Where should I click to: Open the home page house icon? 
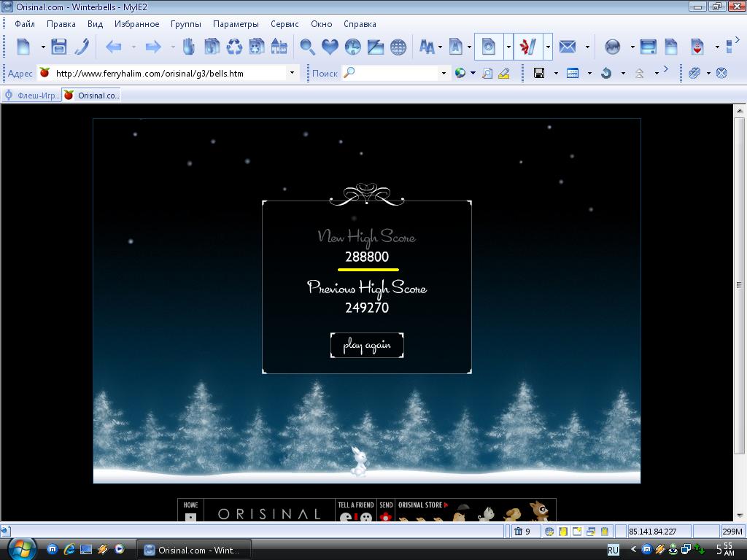279,47
